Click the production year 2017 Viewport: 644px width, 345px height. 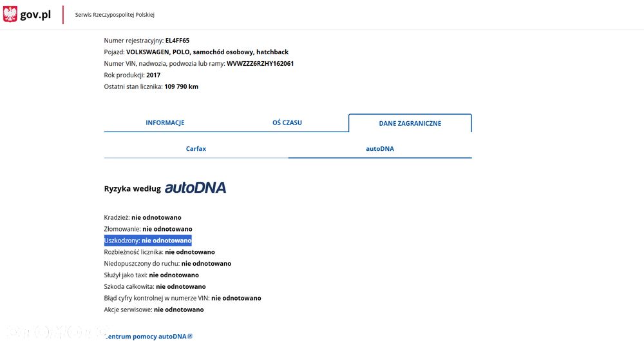[x=153, y=75]
